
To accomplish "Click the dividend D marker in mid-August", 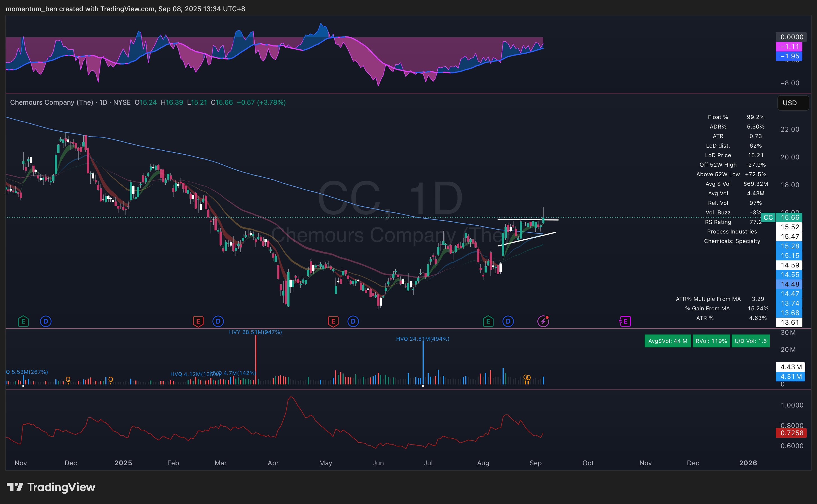I will pyautogui.click(x=508, y=321).
